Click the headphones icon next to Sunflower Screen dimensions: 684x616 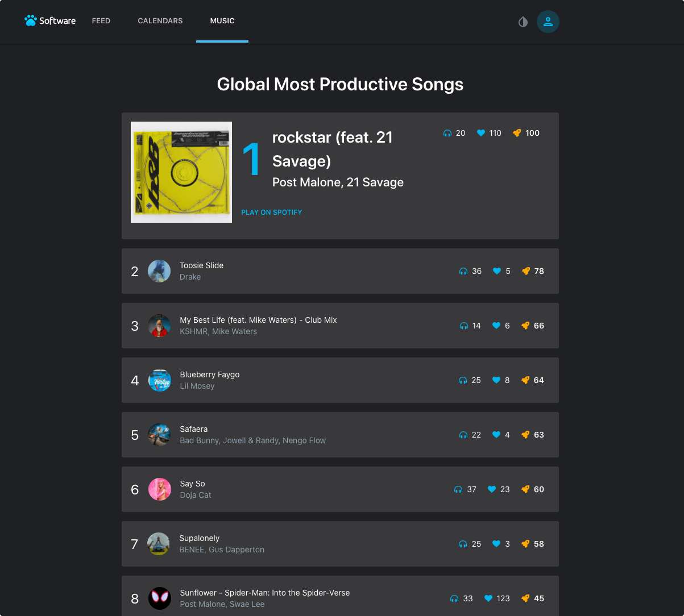453,598
